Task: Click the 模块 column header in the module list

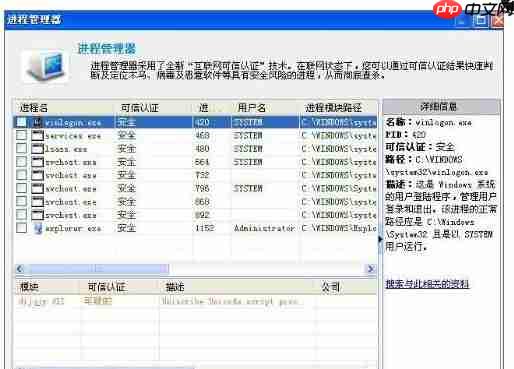Action: [x=47, y=287]
